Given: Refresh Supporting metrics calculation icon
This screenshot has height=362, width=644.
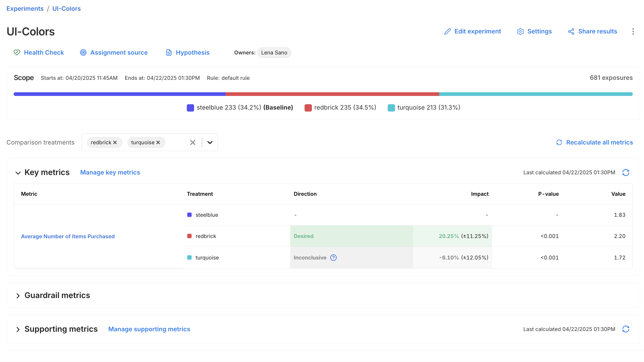Looking at the screenshot, I should [625, 329].
